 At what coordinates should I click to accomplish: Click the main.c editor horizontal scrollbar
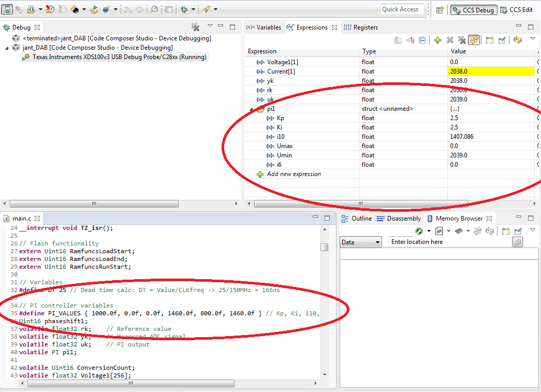pyautogui.click(x=131, y=383)
